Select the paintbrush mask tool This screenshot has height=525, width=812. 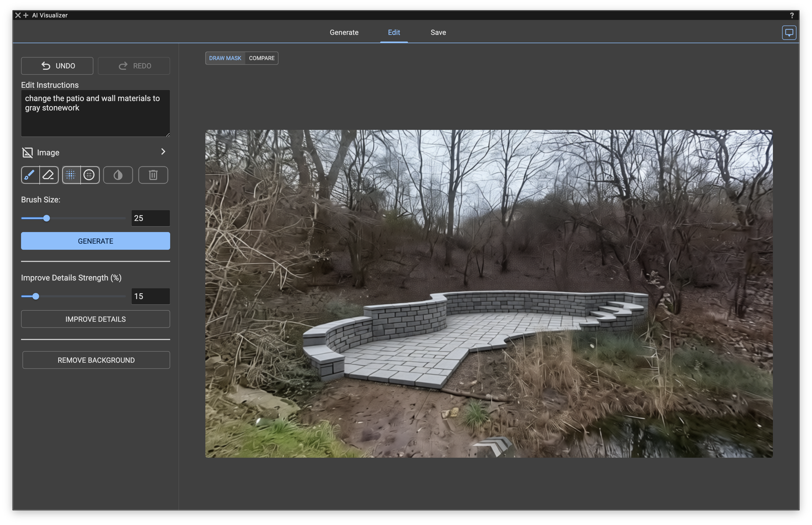pyautogui.click(x=30, y=175)
